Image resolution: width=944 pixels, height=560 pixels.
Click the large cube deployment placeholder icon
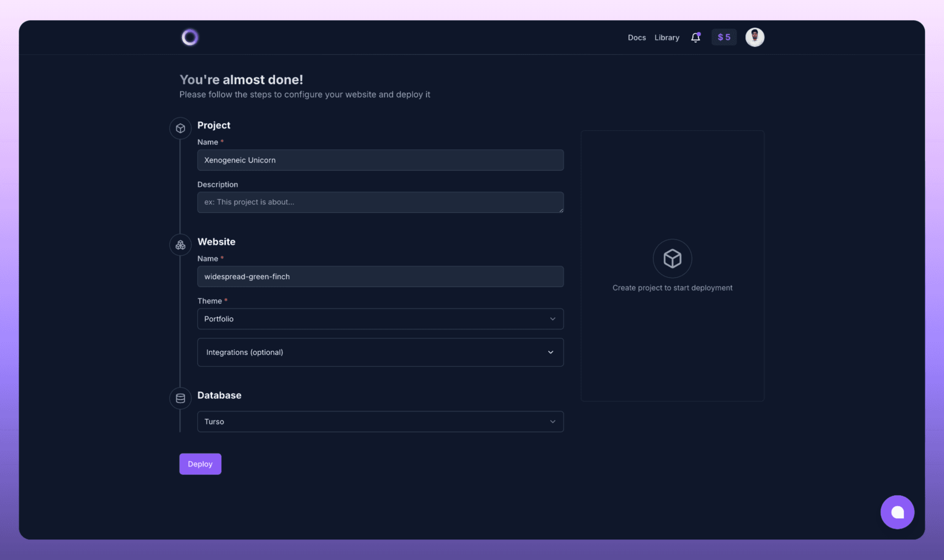point(672,258)
